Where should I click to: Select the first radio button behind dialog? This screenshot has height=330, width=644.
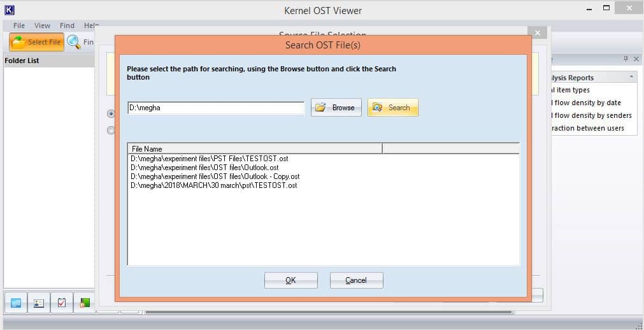coord(111,114)
